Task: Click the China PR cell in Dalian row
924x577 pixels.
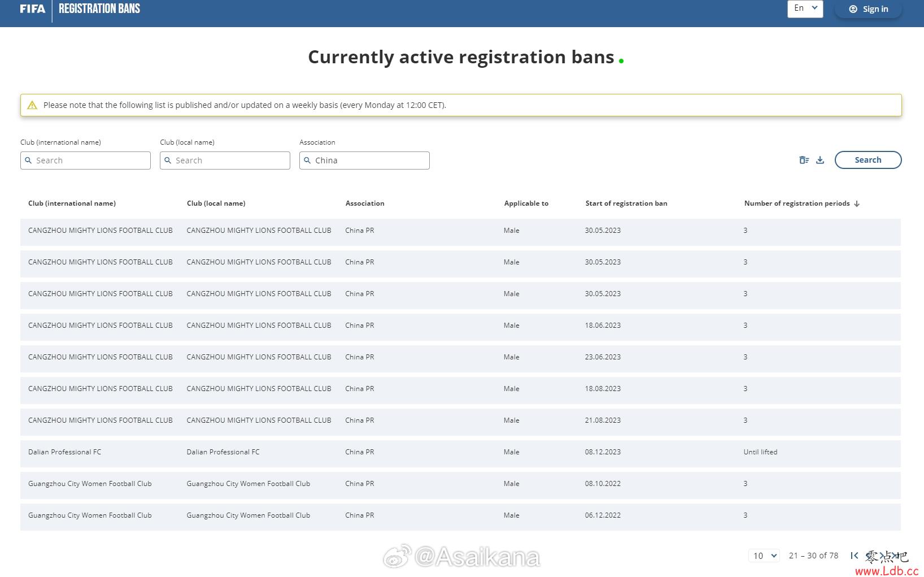Action: (360, 452)
